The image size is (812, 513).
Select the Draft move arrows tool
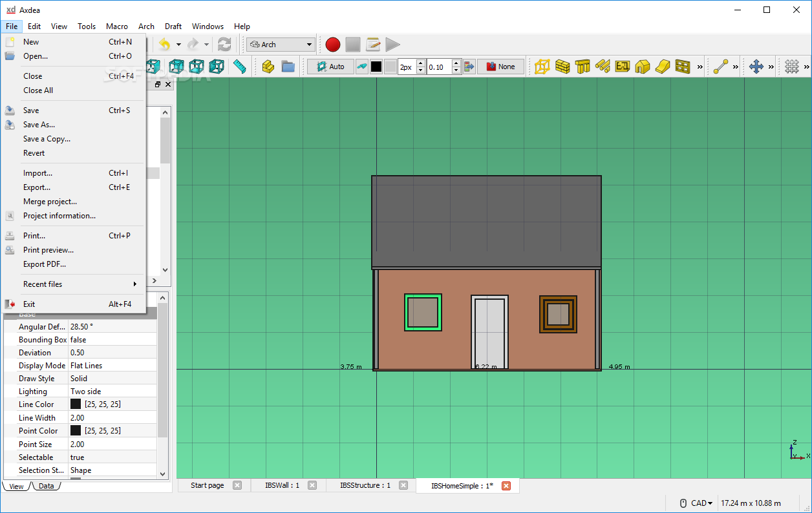tap(756, 67)
